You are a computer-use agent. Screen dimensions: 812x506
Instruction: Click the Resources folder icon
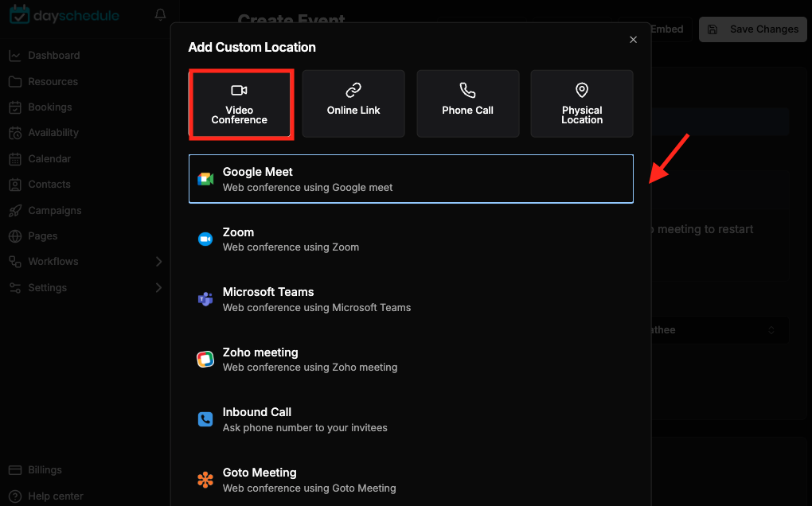click(15, 82)
